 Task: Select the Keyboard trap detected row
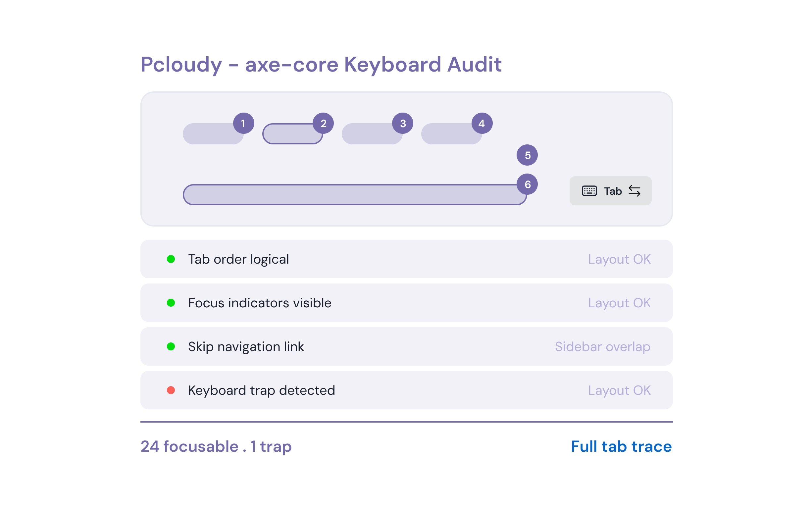pyautogui.click(x=407, y=391)
